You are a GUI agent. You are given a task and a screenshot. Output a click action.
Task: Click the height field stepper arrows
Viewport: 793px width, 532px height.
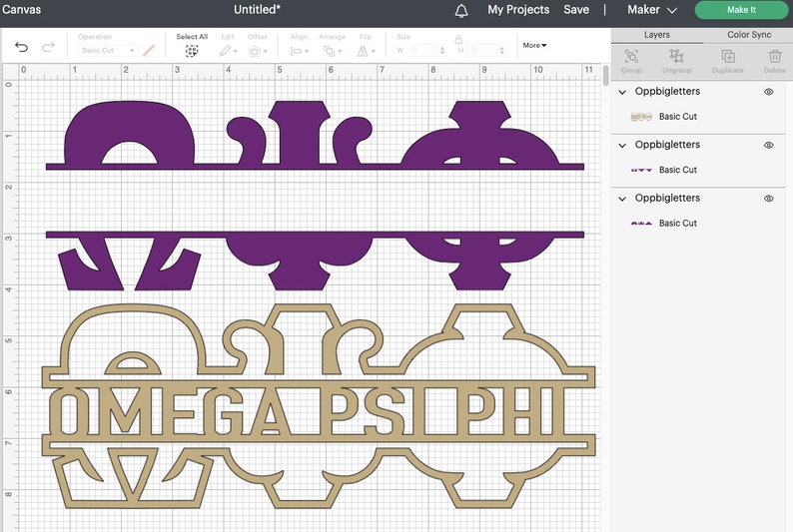click(501, 51)
